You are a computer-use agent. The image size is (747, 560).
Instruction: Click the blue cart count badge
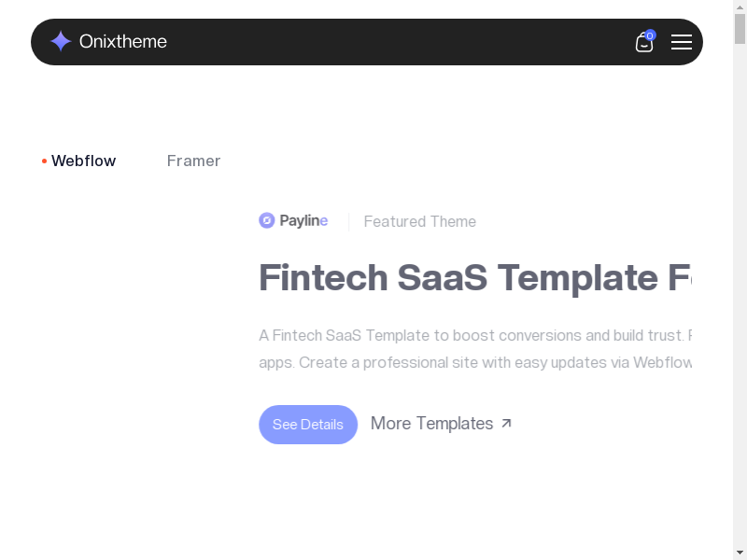click(x=650, y=35)
